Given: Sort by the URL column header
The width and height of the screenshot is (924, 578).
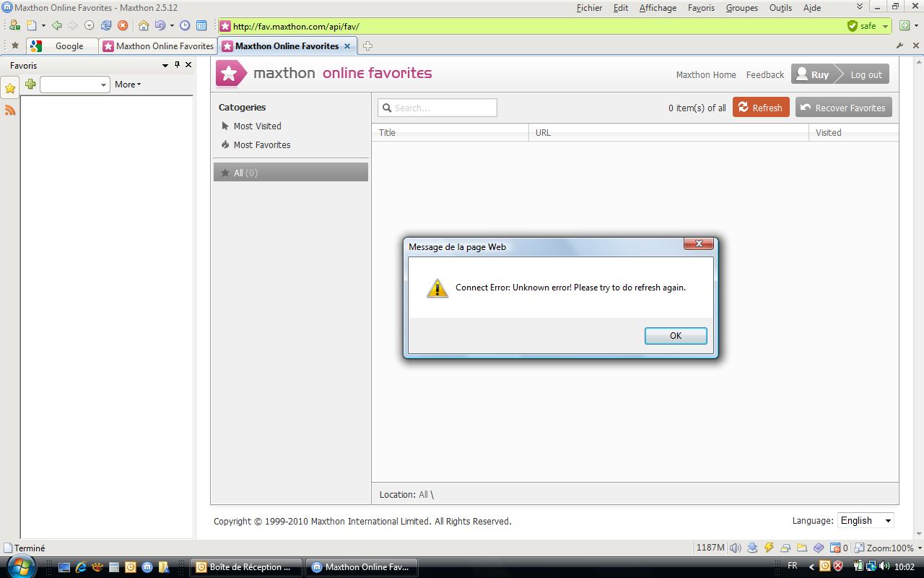Looking at the screenshot, I should 669,132.
